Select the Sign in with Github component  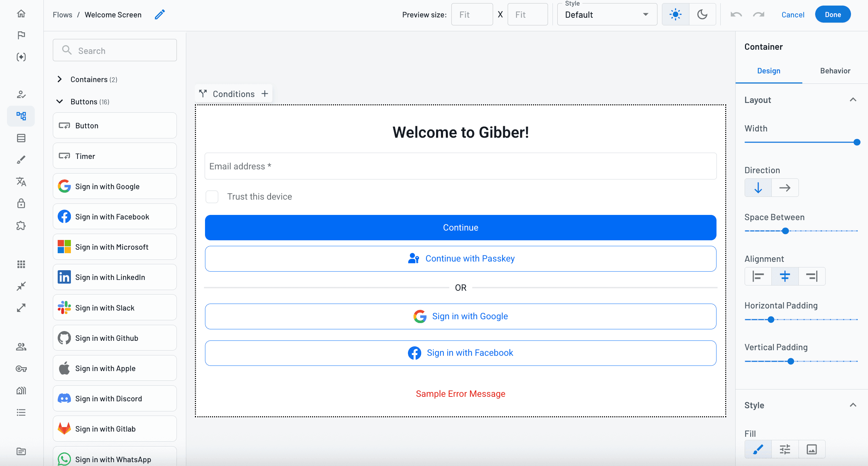[115, 338]
